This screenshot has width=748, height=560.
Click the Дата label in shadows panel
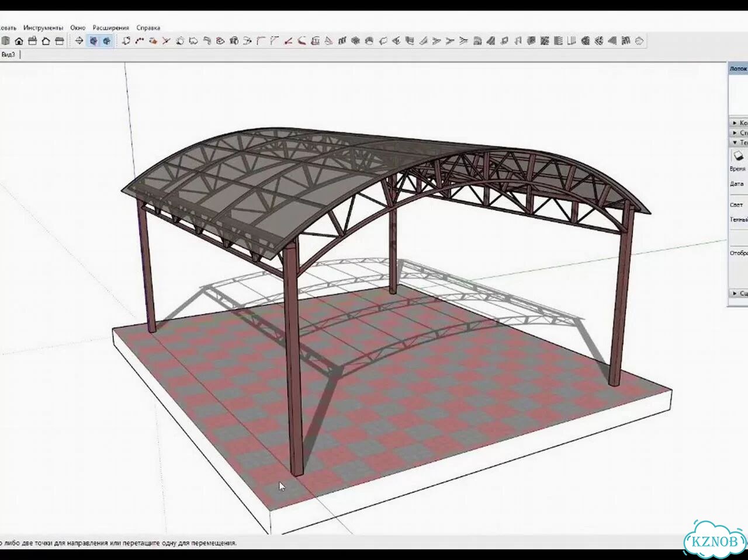click(736, 184)
